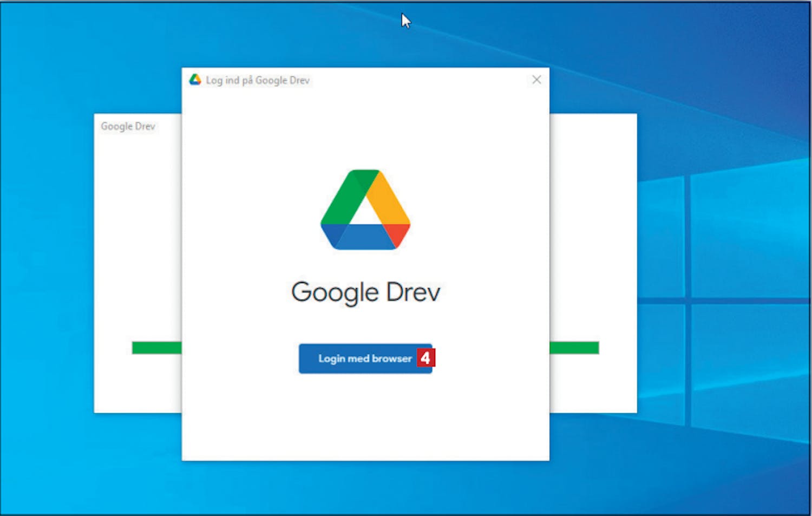
Task: Click the Google Drev heading text in dialog
Action: 365,292
